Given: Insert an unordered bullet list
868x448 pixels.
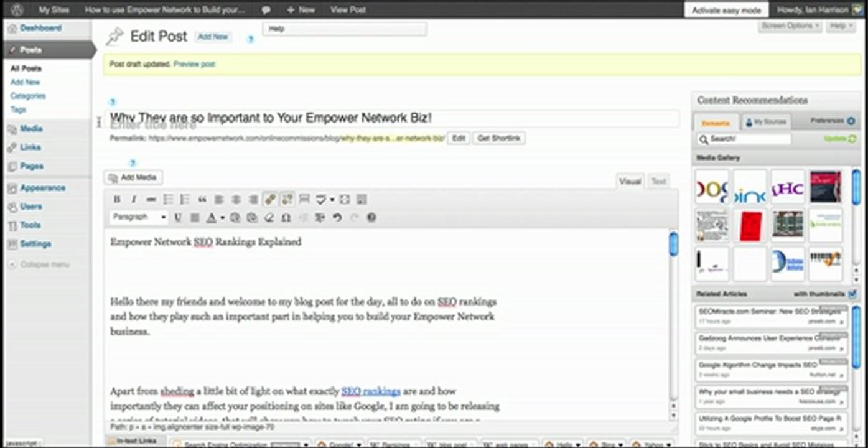Looking at the screenshot, I should coord(168,200).
